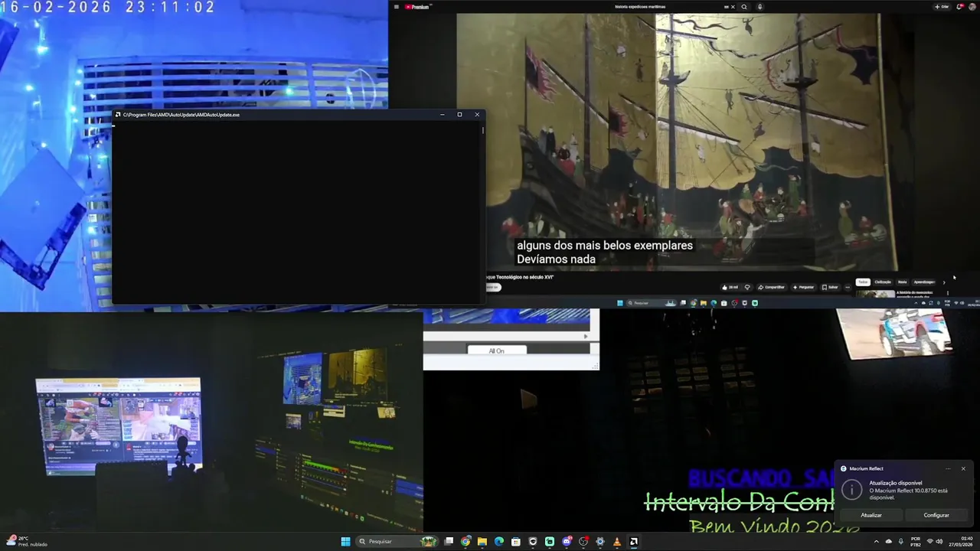Select the Civilização chip on YouTube

click(x=883, y=282)
